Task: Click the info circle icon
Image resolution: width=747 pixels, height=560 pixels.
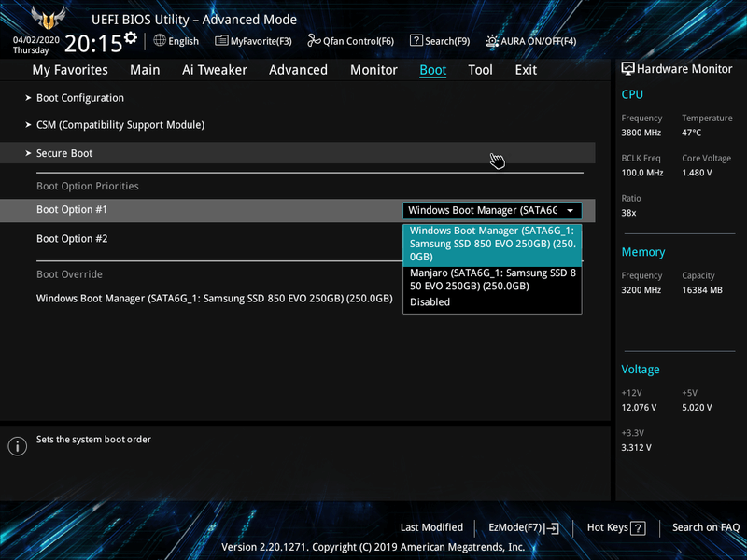Action: 18,446
